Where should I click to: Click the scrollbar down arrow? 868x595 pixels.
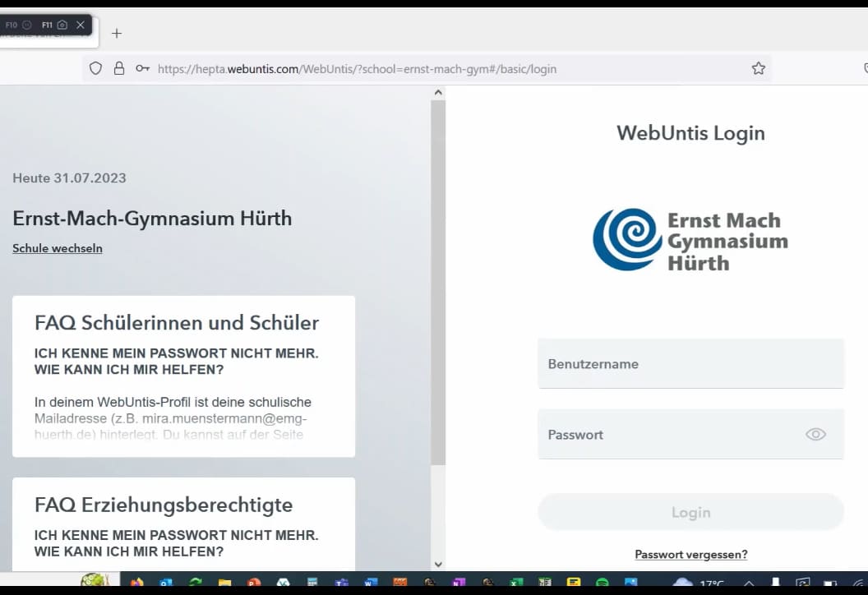point(438,565)
